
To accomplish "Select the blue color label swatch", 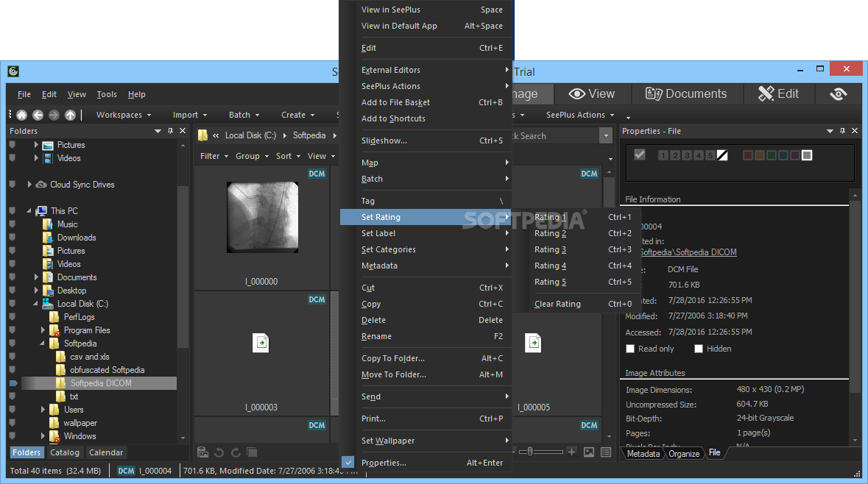I will 783,155.
